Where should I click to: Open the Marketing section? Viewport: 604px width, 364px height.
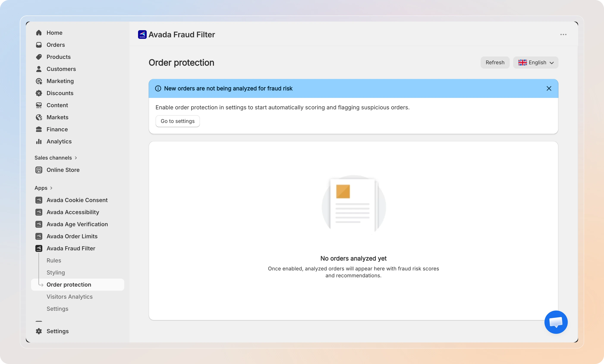coord(60,81)
